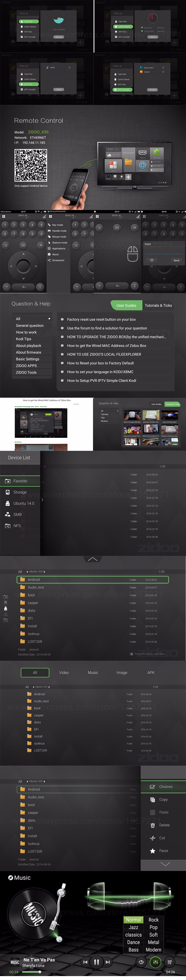The image size is (186, 980).
Task: Select the SMB device icon
Action: click(x=8, y=514)
